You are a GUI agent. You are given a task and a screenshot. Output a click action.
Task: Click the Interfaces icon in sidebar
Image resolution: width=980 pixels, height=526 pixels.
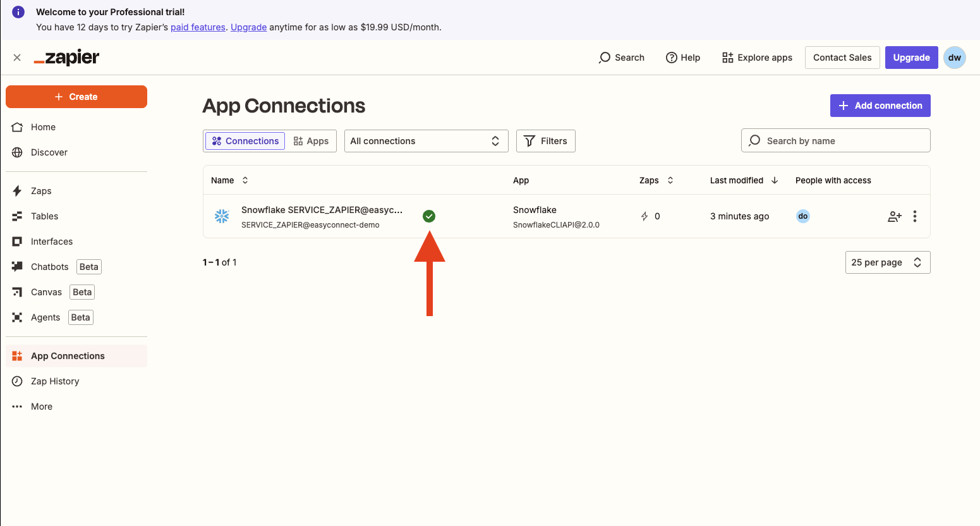coord(17,242)
